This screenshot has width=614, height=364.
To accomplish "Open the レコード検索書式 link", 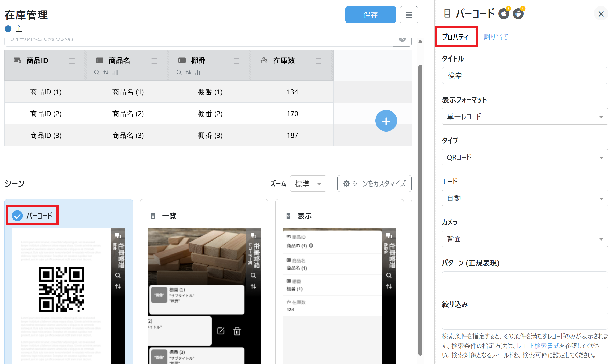I will click(538, 346).
